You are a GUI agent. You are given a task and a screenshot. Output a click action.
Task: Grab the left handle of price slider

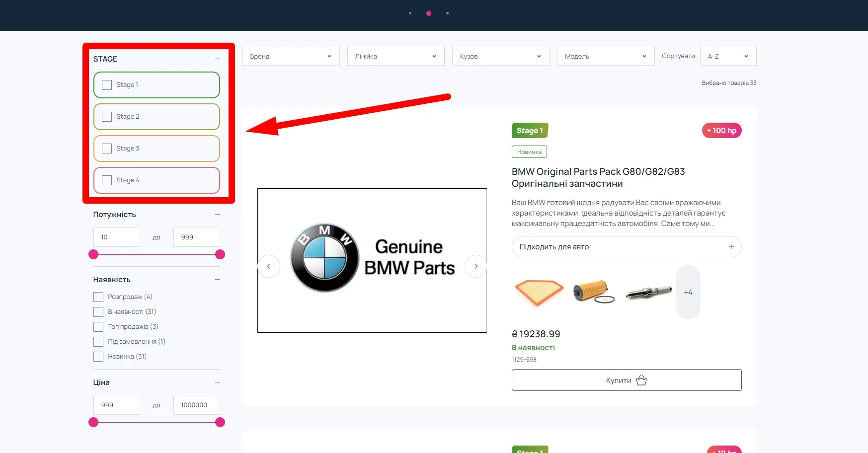coord(93,422)
